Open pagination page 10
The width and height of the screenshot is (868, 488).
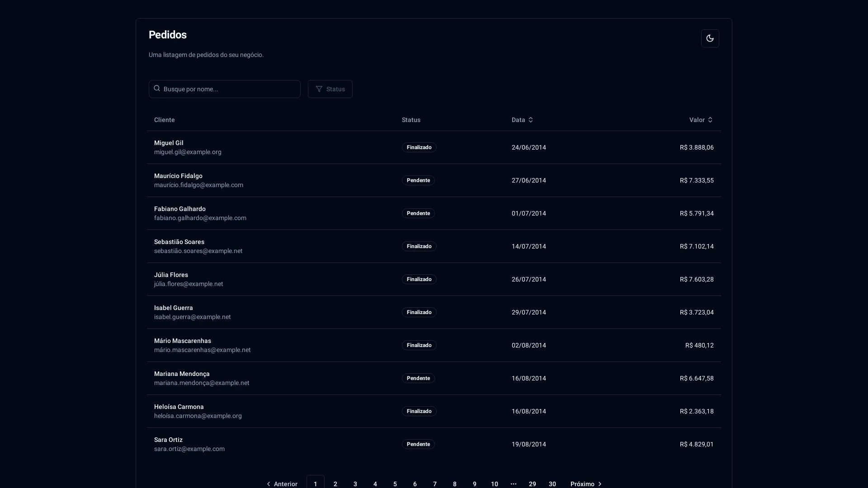coord(495,483)
